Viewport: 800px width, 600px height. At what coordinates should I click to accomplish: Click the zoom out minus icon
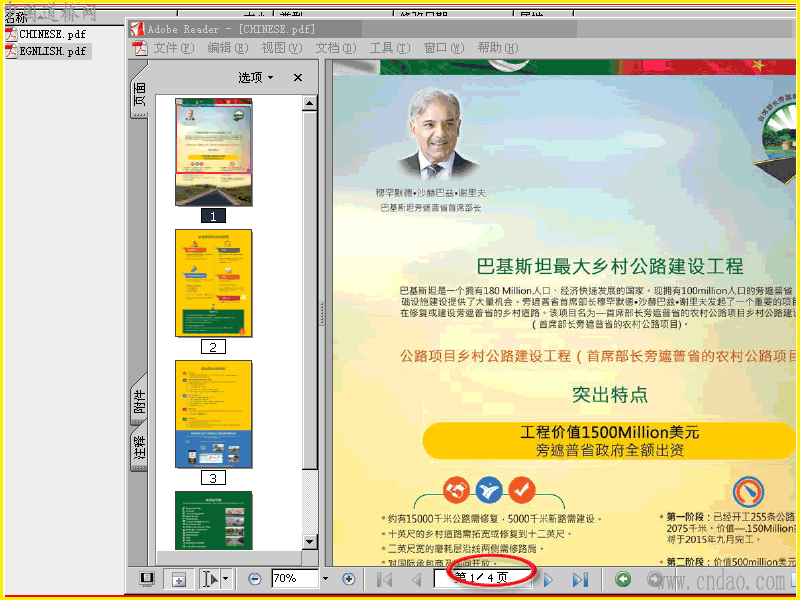tap(255, 579)
